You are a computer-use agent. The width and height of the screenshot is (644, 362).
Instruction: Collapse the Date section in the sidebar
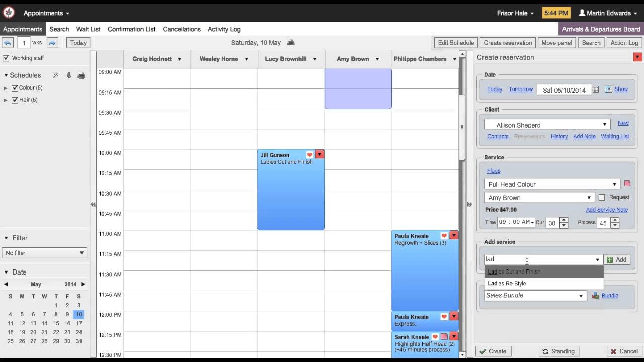pyautogui.click(x=6, y=273)
